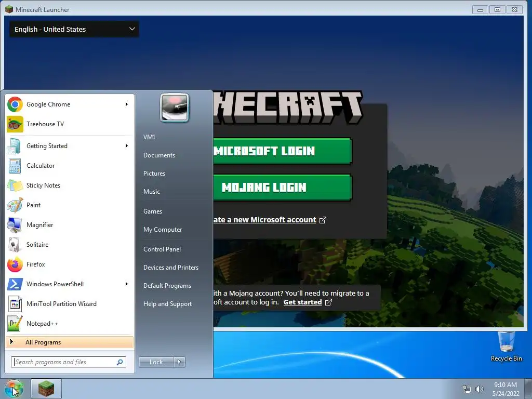This screenshot has height=399, width=532.
Task: Open My Computer from the Start menu
Action: pyautogui.click(x=163, y=230)
